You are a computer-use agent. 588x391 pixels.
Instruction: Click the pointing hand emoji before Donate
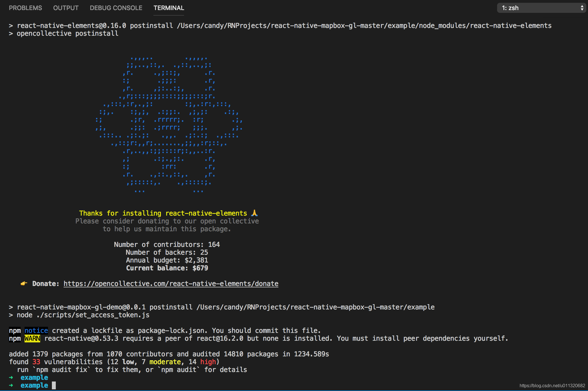(24, 284)
